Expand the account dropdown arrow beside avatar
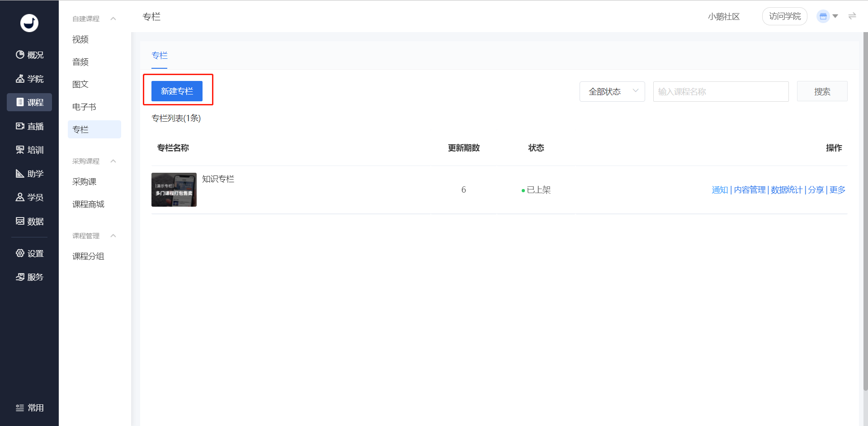 click(x=835, y=16)
